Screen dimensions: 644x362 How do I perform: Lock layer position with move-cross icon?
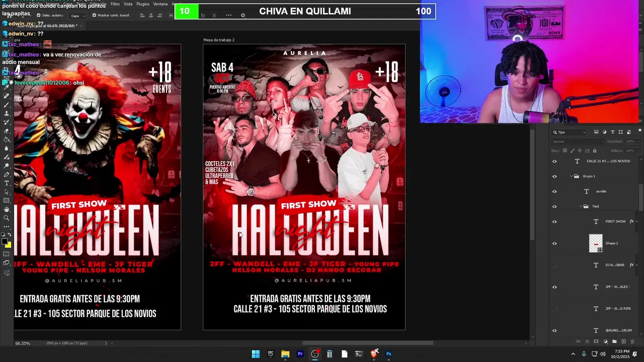point(580,150)
